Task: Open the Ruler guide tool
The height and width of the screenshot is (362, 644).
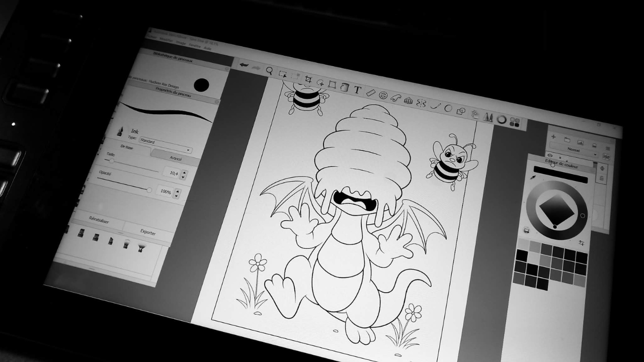Action: [x=371, y=93]
